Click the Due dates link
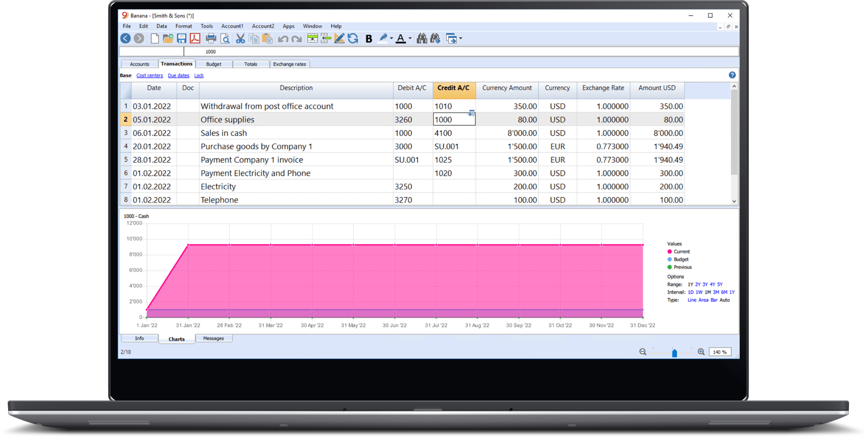 [x=178, y=75]
